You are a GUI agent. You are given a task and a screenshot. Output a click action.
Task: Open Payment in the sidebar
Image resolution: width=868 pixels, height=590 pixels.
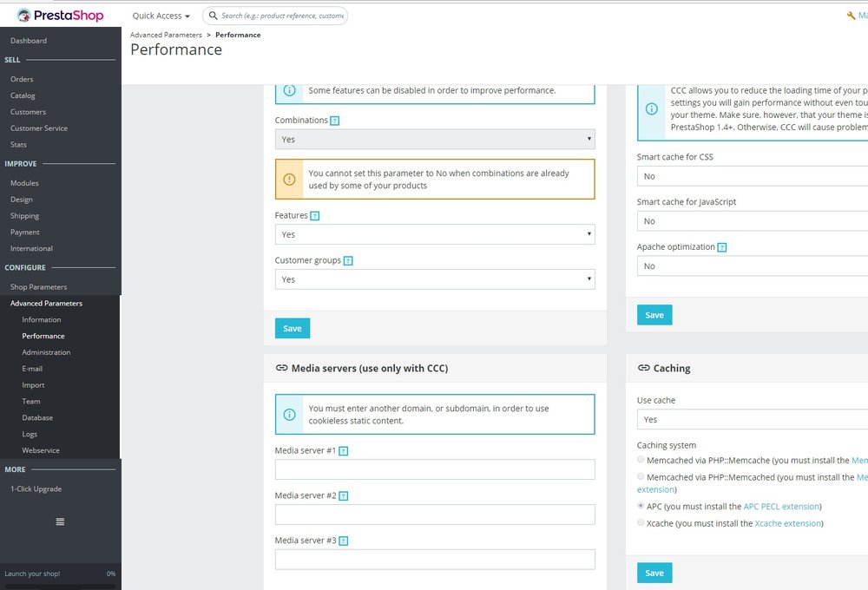tap(25, 233)
